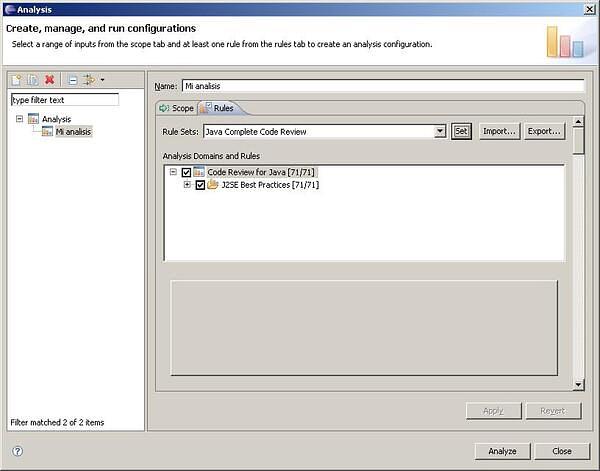This screenshot has height=471, width=600.
Task: Click the Code Review for Java icon
Action: coord(199,172)
